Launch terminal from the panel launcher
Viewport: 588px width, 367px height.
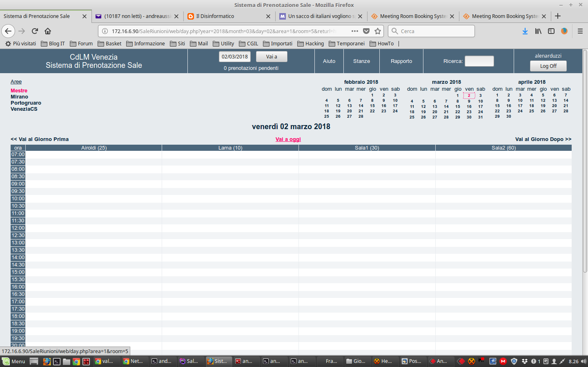pyautogui.click(x=57, y=361)
